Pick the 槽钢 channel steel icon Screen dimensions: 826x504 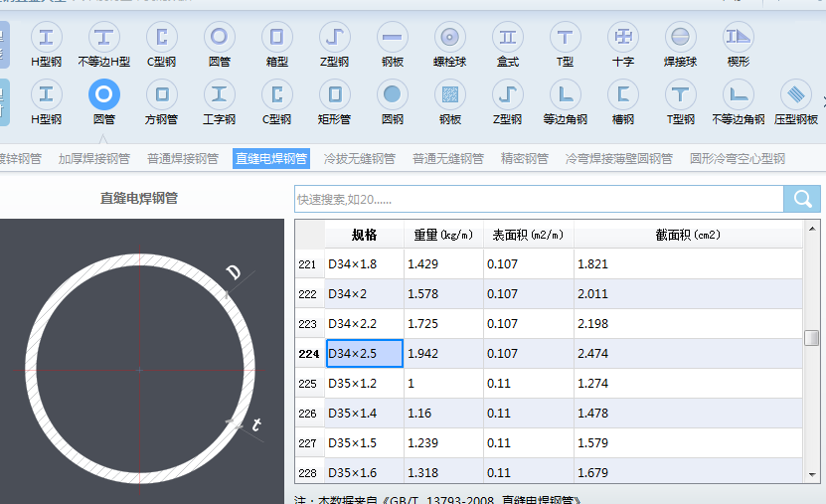coord(623,94)
